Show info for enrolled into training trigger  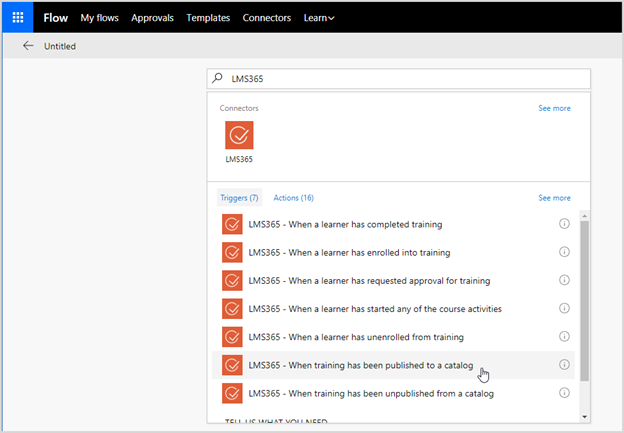click(564, 252)
